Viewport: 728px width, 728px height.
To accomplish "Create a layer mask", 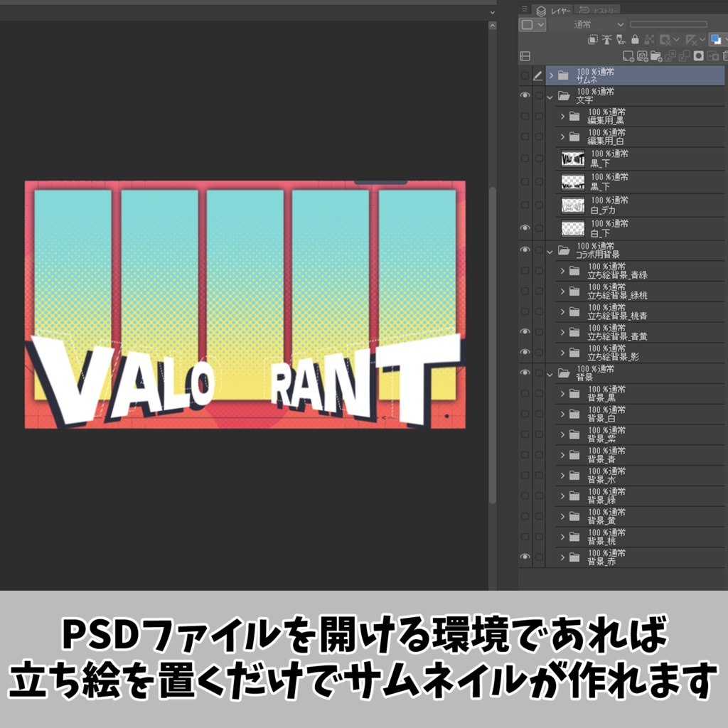I will tap(698, 55).
